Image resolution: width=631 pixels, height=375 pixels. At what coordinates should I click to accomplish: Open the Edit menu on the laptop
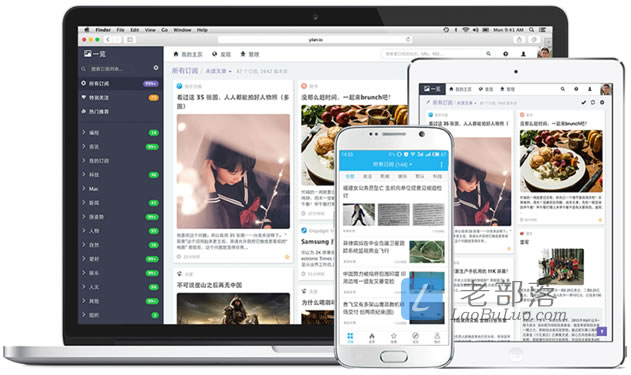(134, 30)
